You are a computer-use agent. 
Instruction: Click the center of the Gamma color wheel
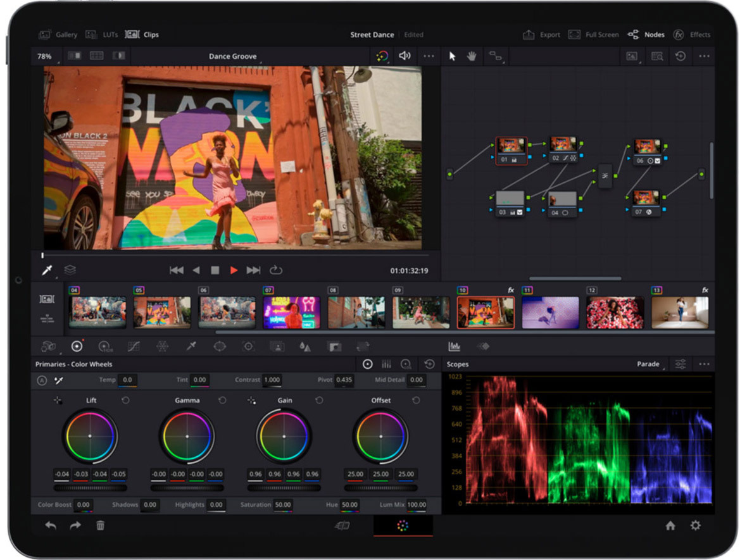point(187,436)
